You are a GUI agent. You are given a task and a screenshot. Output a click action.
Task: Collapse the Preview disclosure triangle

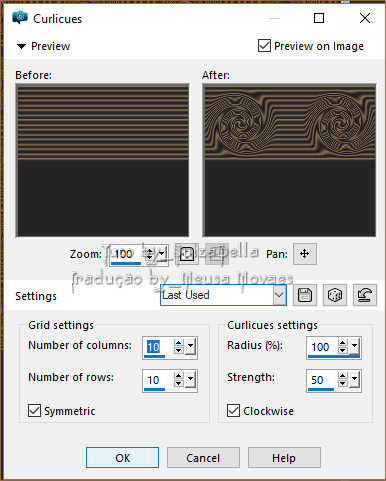[x=21, y=46]
